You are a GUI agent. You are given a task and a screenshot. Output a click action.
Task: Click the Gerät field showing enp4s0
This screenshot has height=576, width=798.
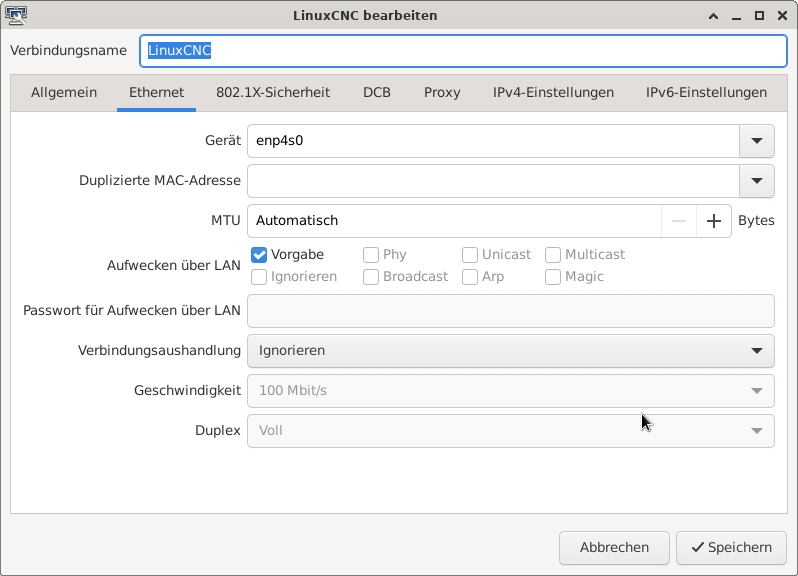coord(493,141)
